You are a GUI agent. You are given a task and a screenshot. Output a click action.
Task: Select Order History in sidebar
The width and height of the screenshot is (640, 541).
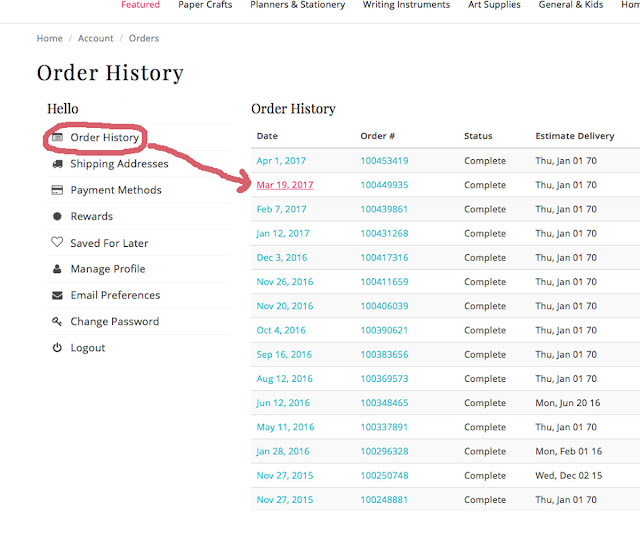pos(104,138)
